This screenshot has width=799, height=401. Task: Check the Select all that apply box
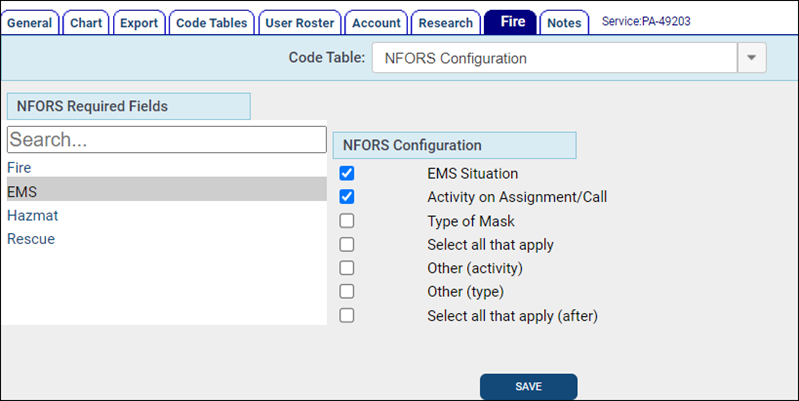347,245
